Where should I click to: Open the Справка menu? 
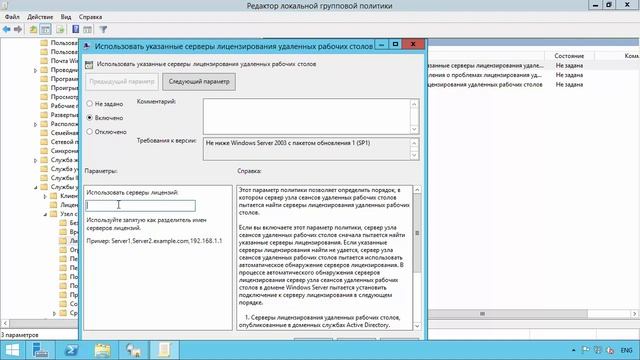click(90, 17)
